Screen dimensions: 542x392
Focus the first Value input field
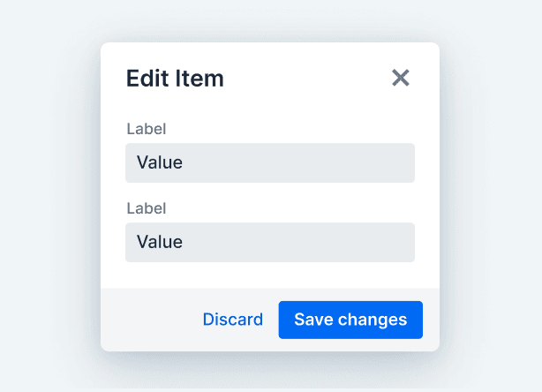coord(270,162)
